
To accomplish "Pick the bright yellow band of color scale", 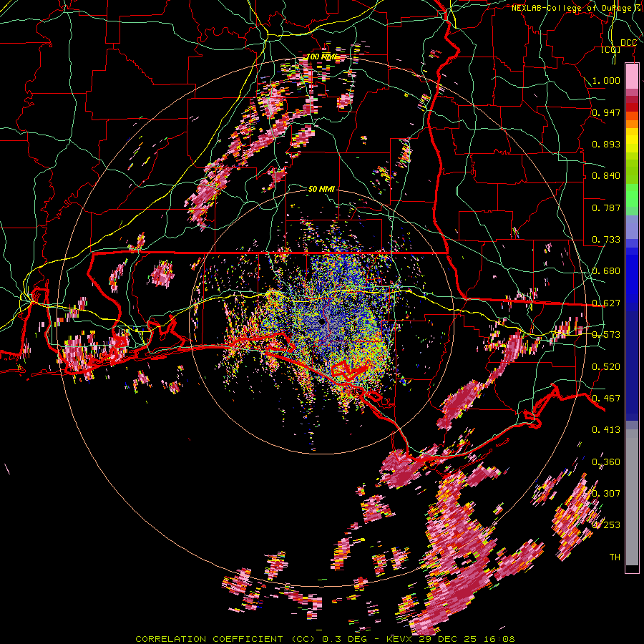I will pos(632,141).
